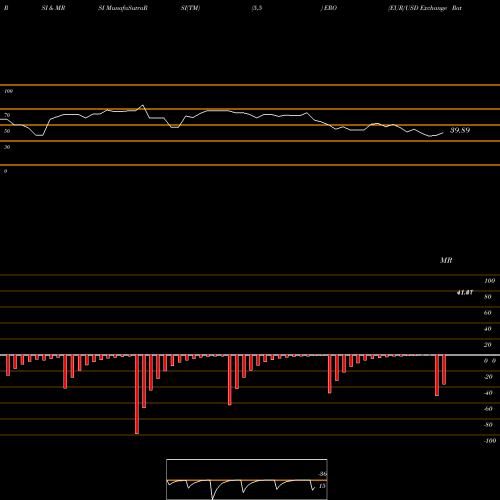Click the 80 label on MR scale
Image resolution: width=500 pixels, height=500 pixels.
488,297
